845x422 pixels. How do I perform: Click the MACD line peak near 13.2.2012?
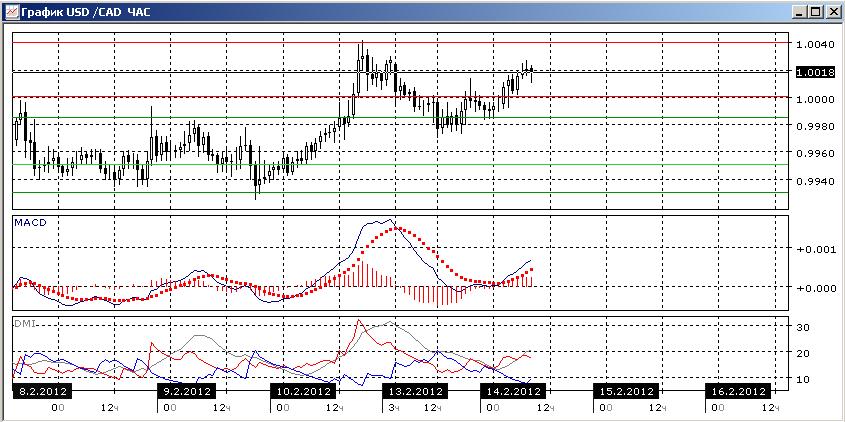point(389,220)
